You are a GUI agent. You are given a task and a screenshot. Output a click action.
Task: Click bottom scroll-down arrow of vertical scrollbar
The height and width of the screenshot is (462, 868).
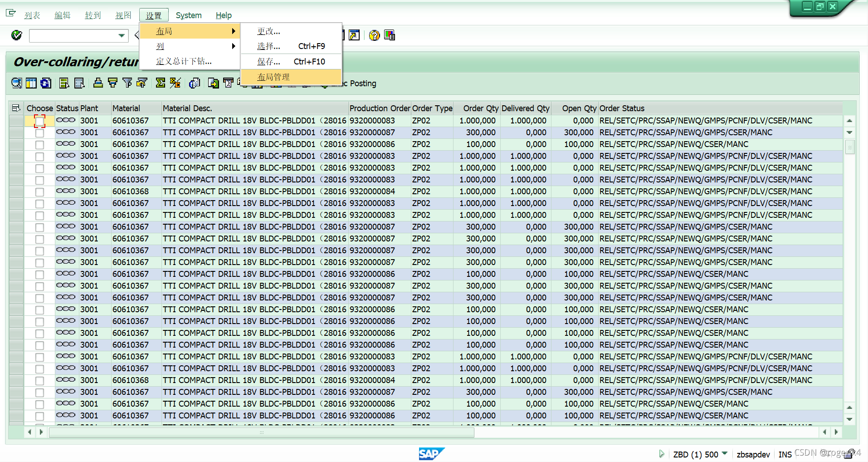[x=850, y=419]
